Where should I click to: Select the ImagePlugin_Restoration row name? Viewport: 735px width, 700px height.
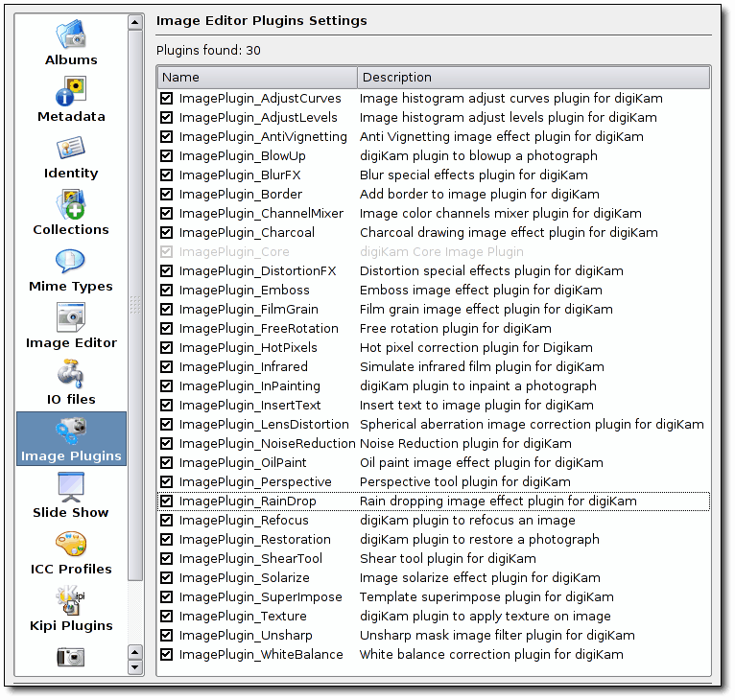(254, 539)
